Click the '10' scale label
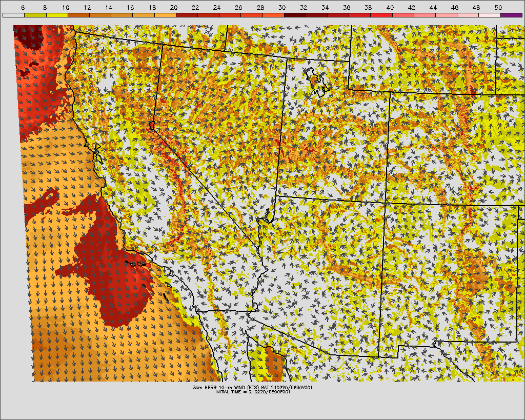 (66, 7)
